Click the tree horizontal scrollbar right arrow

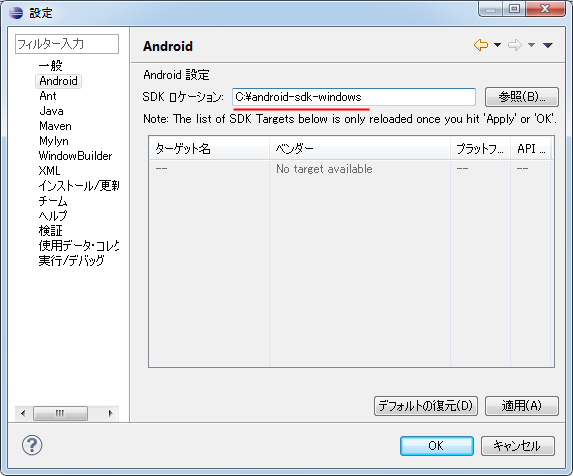pyautogui.click(x=110, y=413)
